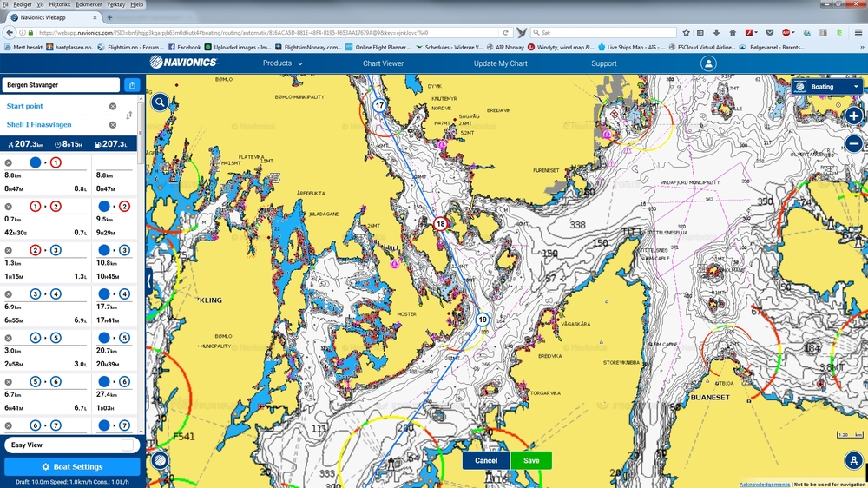This screenshot has height=488, width=868.
Task: Open Historikk menu in browser
Action: click(x=60, y=4)
